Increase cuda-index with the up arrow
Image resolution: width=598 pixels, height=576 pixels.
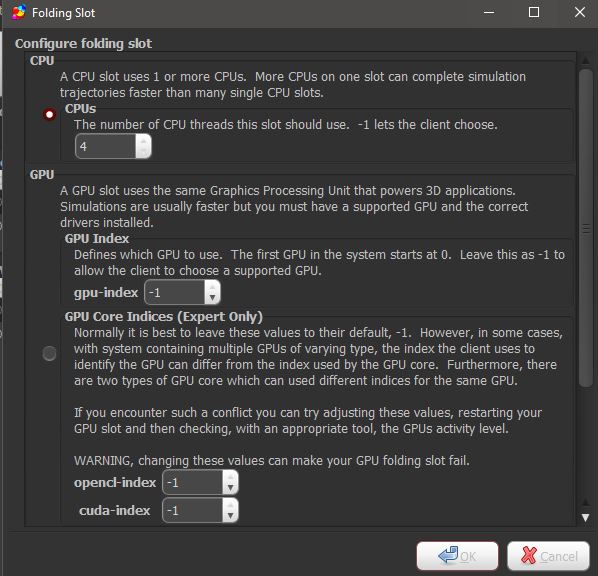[230, 505]
